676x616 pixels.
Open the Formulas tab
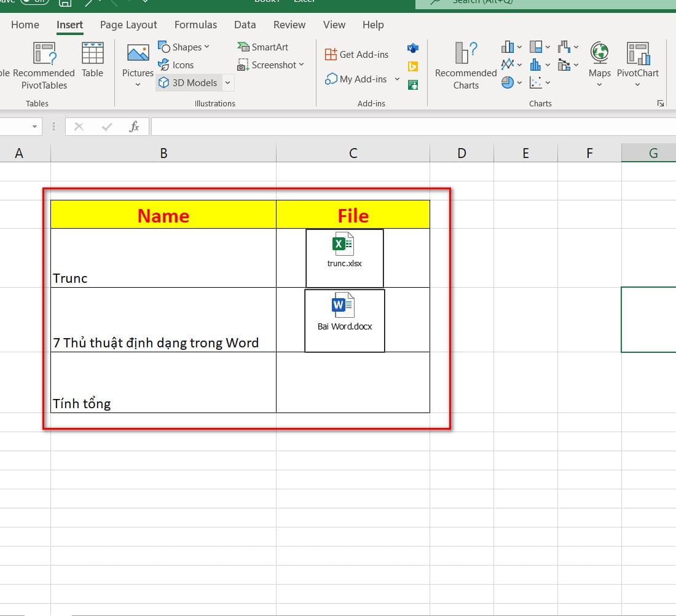pos(195,25)
